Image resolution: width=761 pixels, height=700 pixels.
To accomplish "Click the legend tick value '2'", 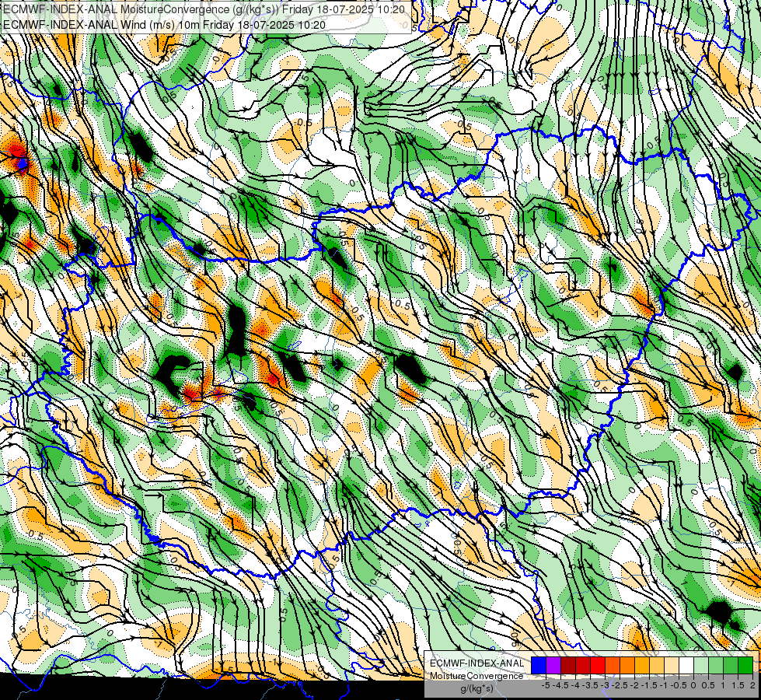I will [752, 685].
